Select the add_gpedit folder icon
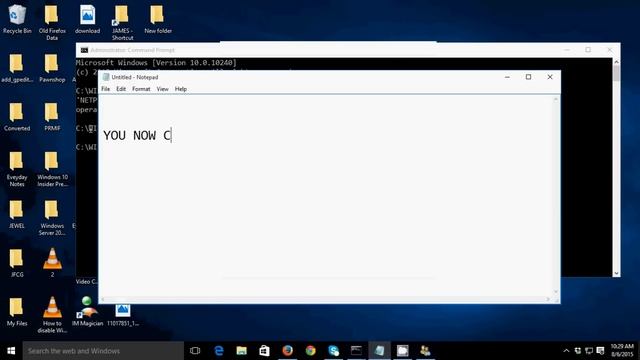This screenshot has width=640, height=360. (17, 68)
